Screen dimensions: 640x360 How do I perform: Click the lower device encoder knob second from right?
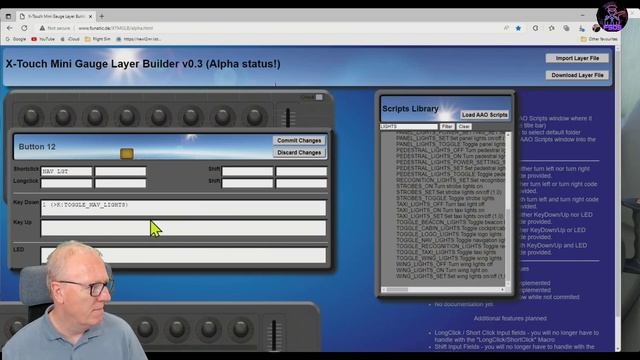209,329
